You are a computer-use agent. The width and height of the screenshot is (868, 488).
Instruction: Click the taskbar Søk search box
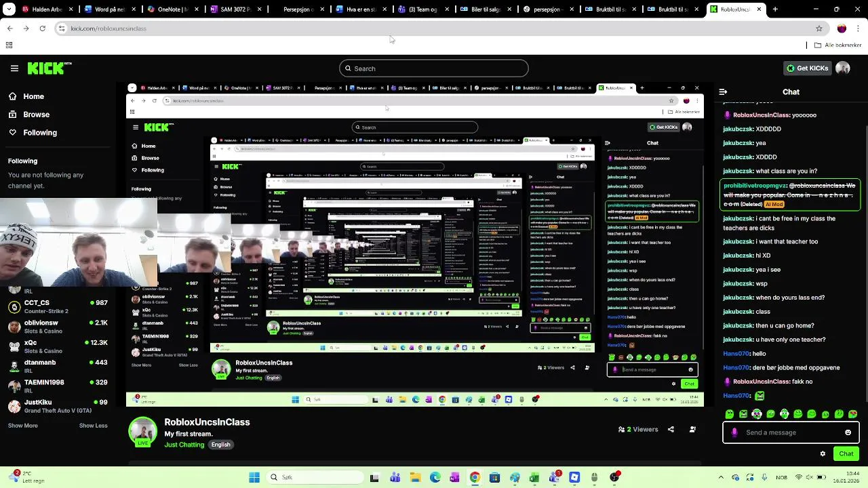click(314, 477)
